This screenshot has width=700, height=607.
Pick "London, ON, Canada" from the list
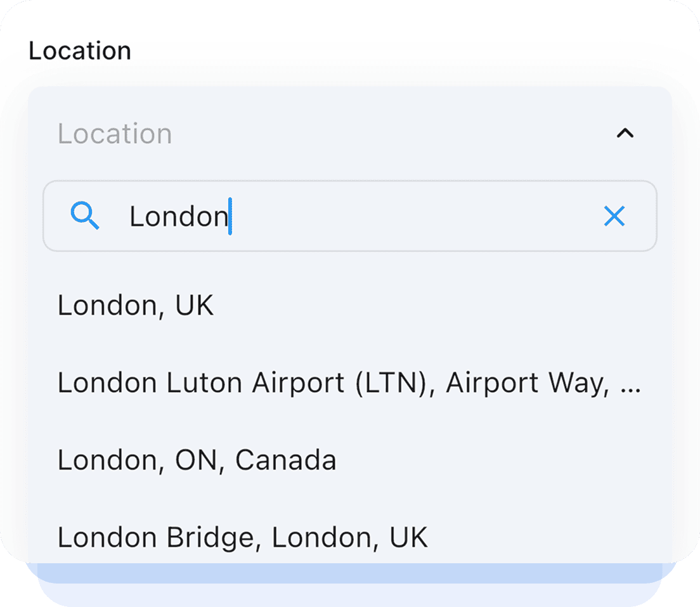197,460
